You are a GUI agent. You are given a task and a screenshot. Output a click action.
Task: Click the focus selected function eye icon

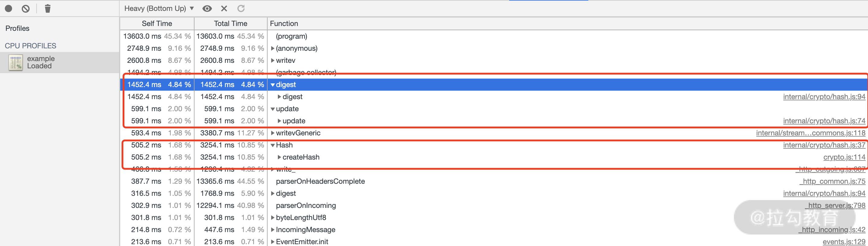[207, 8]
